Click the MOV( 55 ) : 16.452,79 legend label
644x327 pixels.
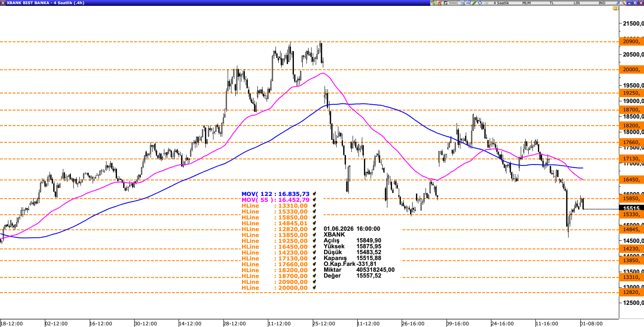point(275,200)
